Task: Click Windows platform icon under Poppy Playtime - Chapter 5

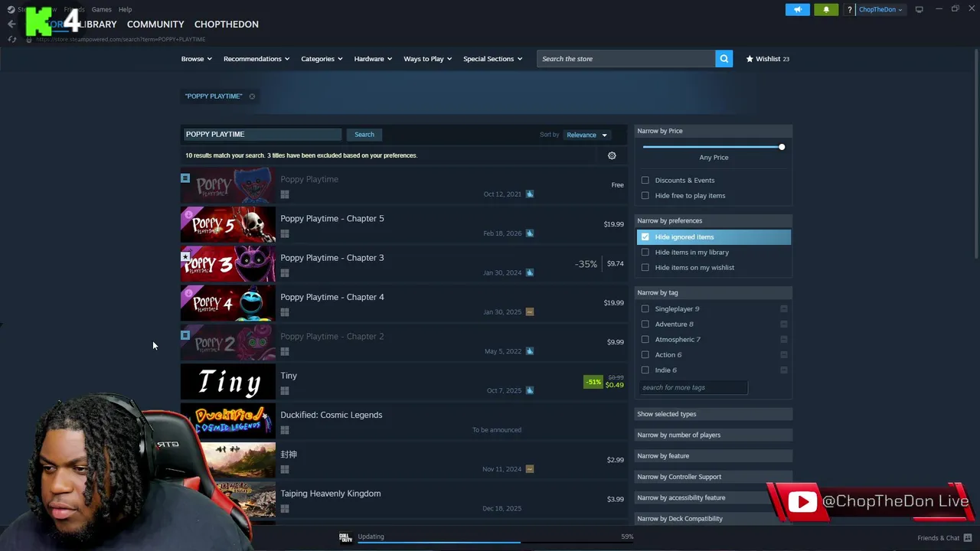Action: pyautogui.click(x=285, y=234)
